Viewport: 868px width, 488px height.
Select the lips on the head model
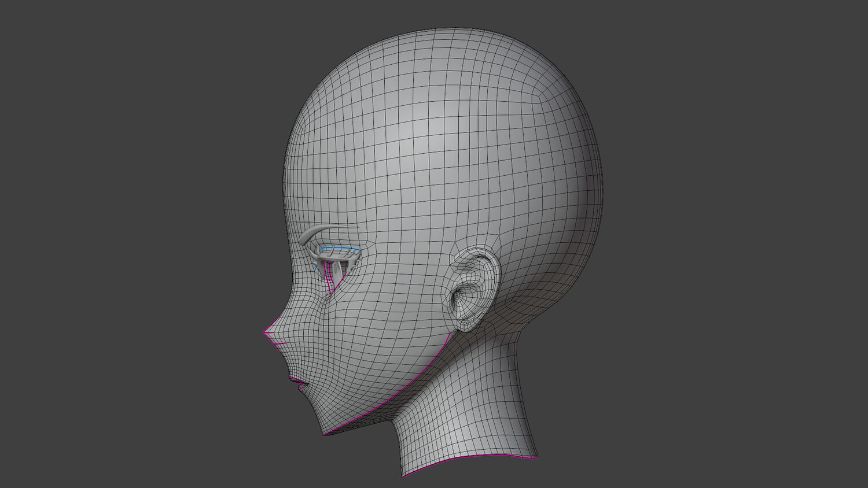click(x=299, y=383)
